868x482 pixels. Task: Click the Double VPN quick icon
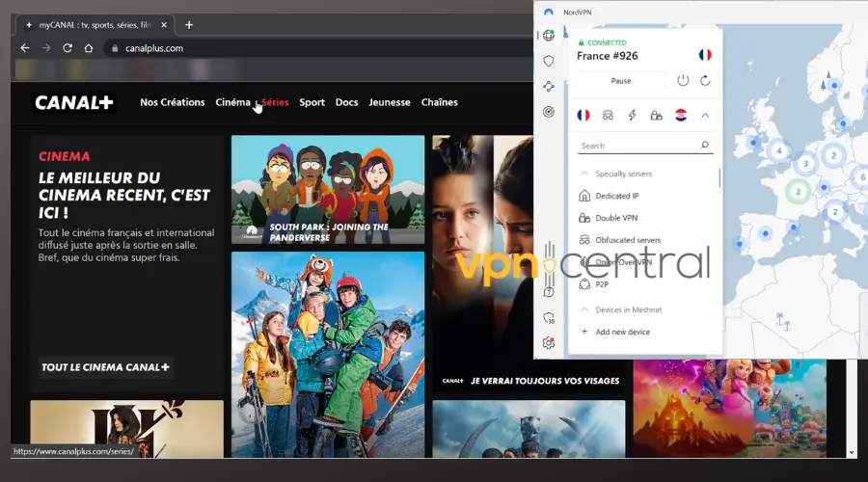(657, 115)
